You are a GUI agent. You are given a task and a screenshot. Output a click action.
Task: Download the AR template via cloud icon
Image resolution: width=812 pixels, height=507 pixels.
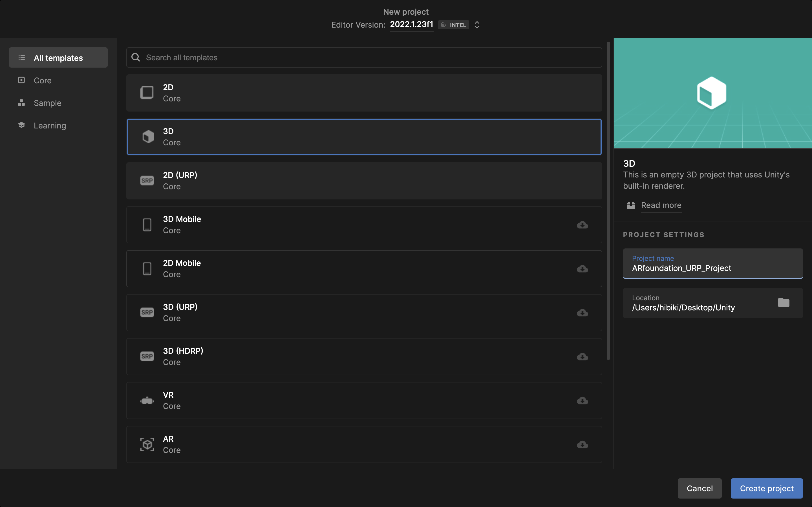pos(582,444)
